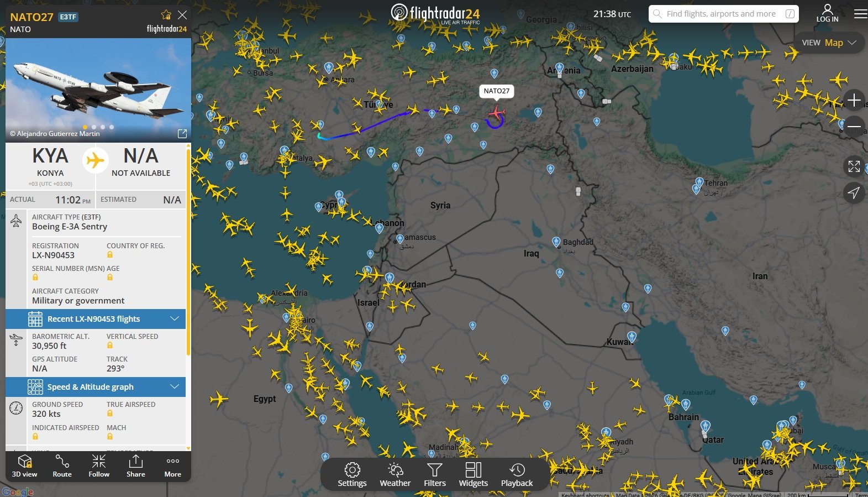Click the photographer credit Alejandro Gutierrez Martin
This screenshot has width=868, height=497.
[x=55, y=134]
